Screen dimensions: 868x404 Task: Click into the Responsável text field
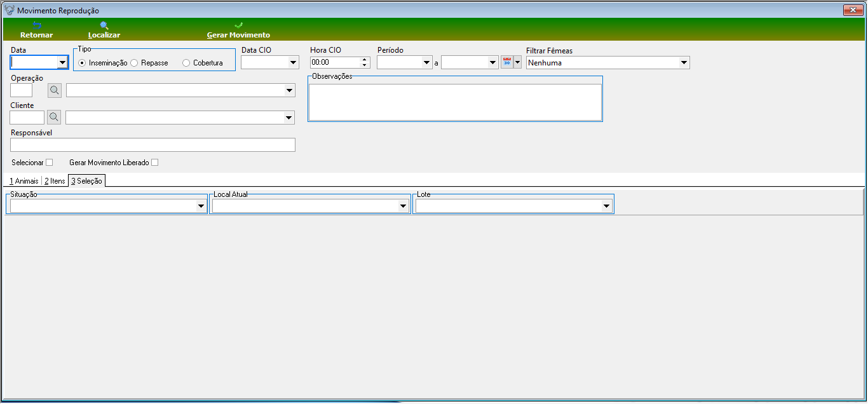(153, 145)
